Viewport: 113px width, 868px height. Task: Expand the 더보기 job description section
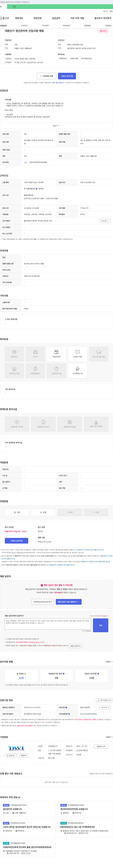click(x=56, y=126)
